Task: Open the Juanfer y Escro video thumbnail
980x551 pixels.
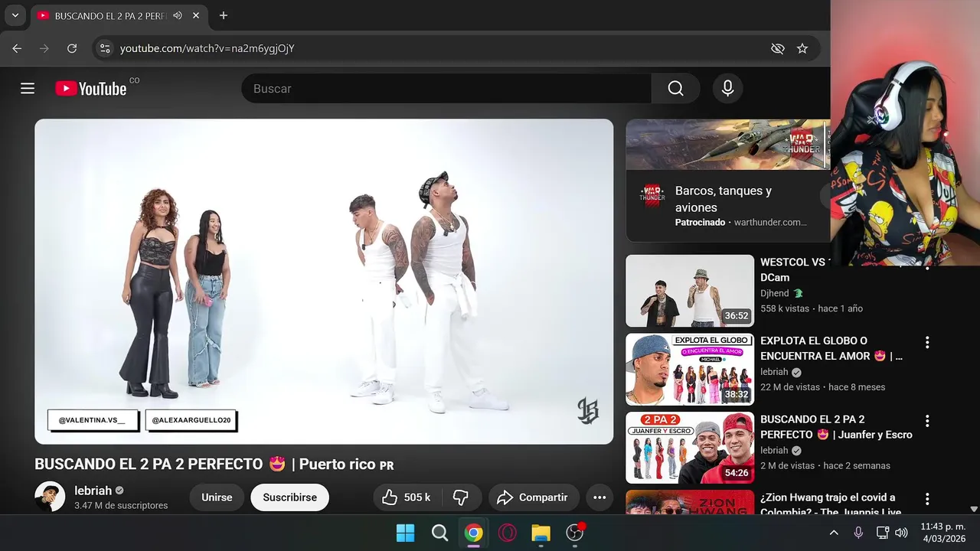Action: (x=690, y=448)
